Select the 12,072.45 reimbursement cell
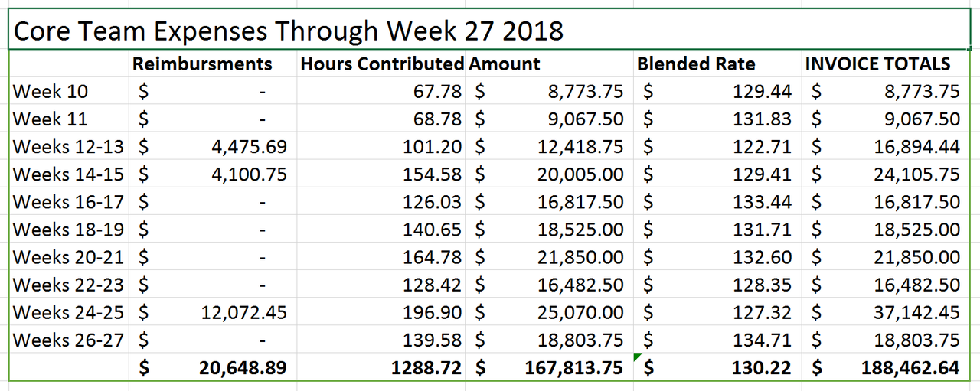The image size is (980, 391). [x=214, y=311]
